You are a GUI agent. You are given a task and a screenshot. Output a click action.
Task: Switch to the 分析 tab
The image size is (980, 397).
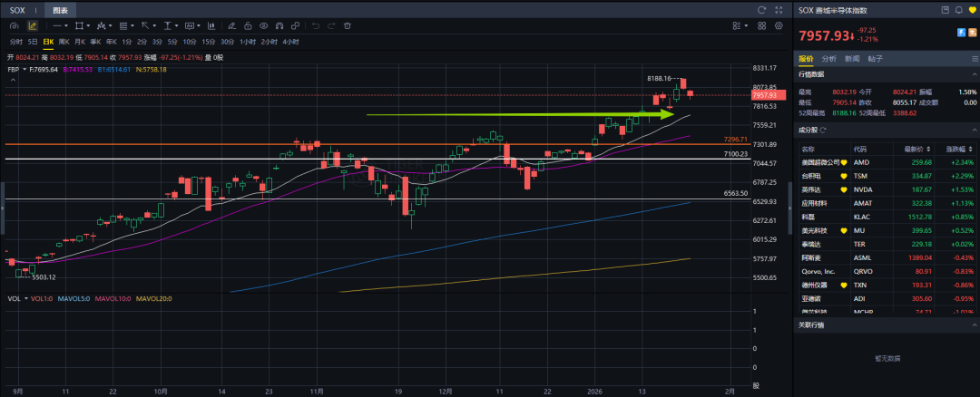(828, 59)
